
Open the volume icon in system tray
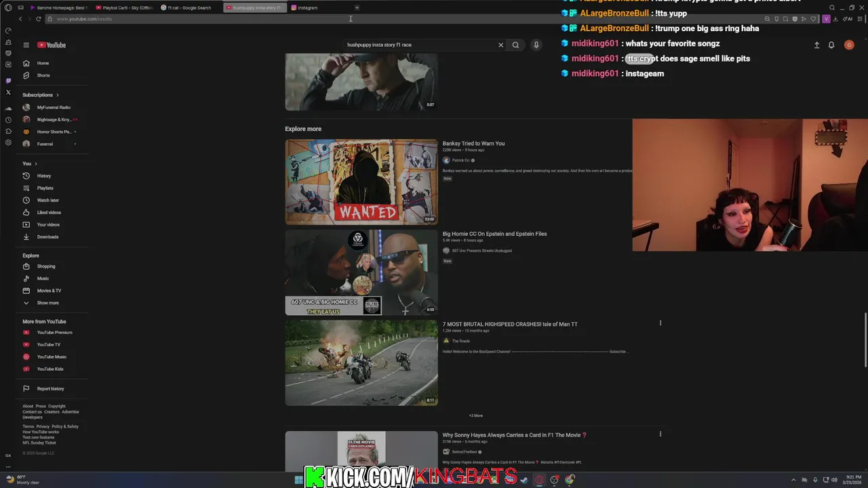(834, 480)
